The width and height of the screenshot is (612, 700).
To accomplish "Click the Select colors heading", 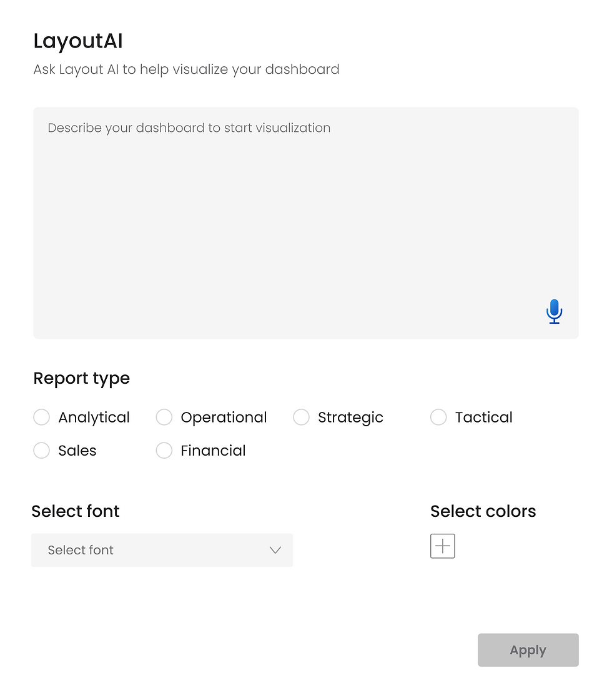I will 483,511.
